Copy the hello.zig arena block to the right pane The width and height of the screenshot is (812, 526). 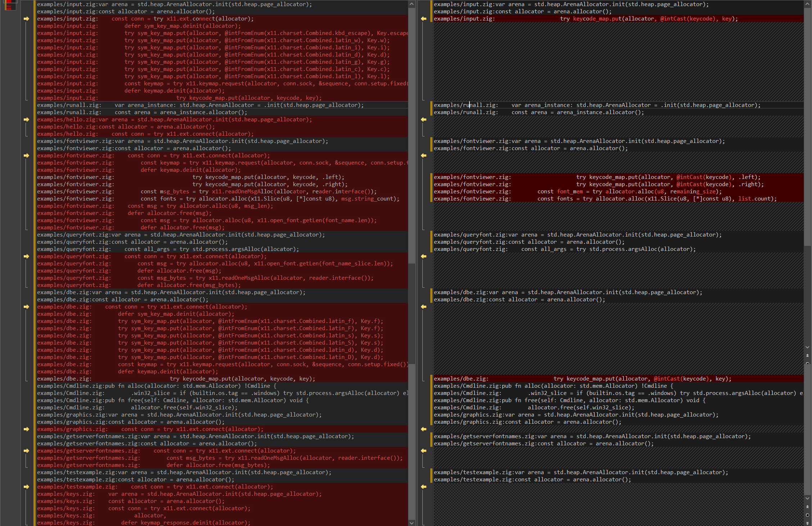tap(26, 120)
